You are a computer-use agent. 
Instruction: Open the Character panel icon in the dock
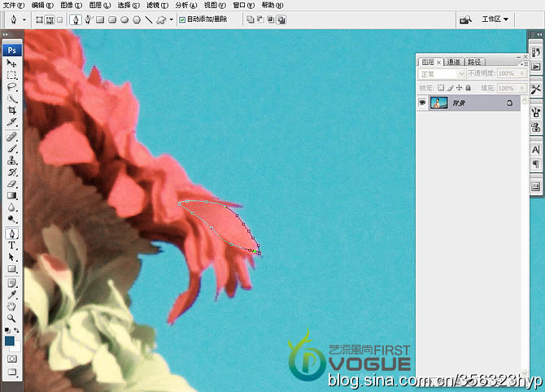click(x=536, y=150)
